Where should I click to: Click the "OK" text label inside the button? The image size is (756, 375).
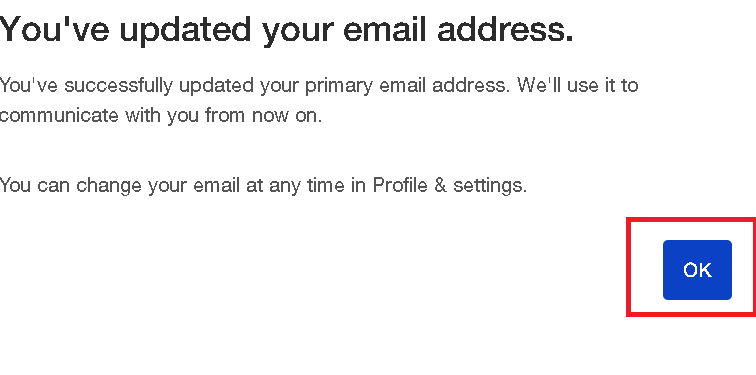pos(697,270)
